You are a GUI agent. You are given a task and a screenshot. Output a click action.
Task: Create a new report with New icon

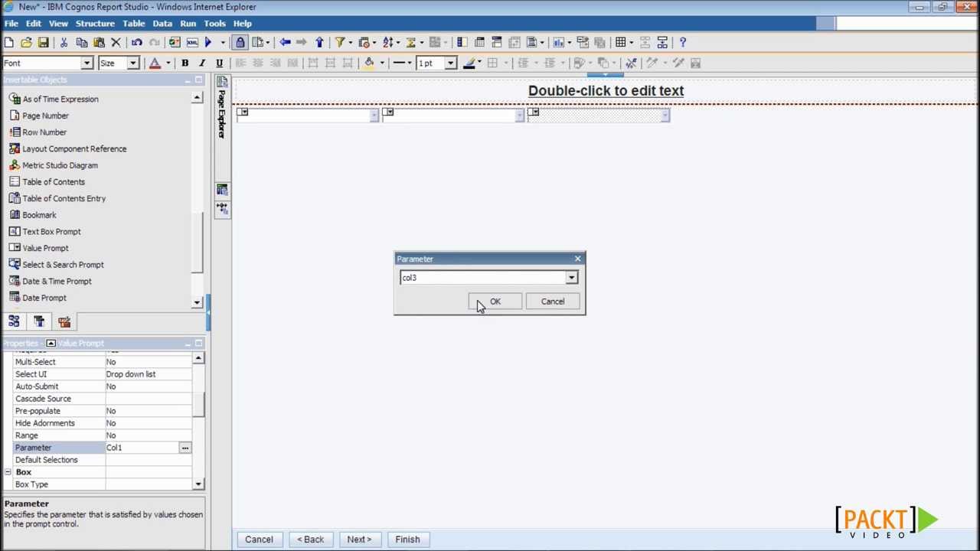coord(10,43)
